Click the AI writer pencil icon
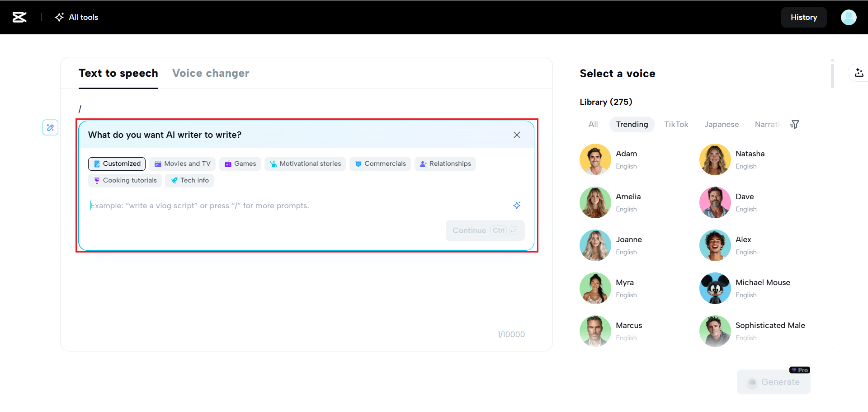 coord(50,127)
